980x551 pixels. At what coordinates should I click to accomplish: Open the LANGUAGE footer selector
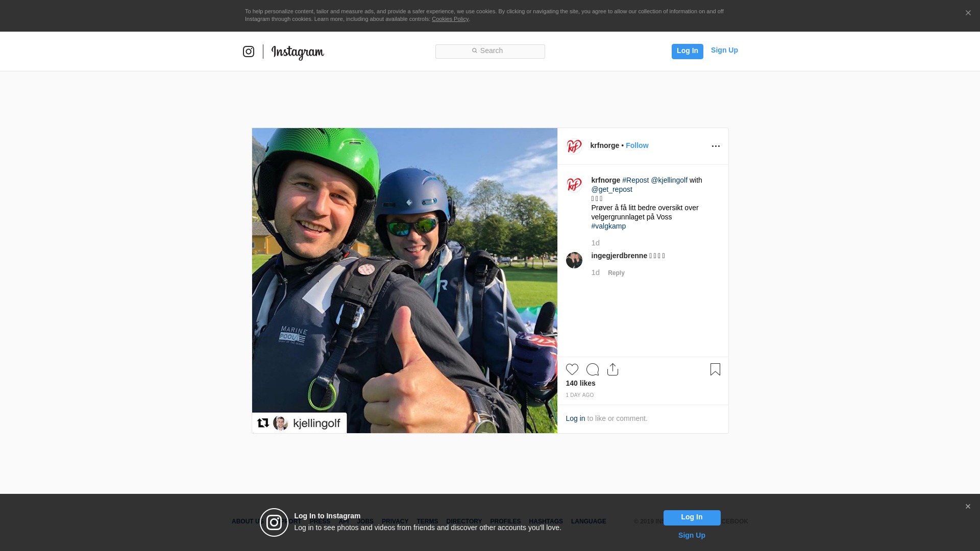(589, 521)
